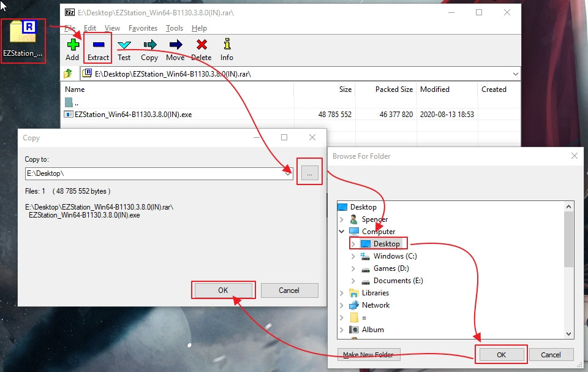Click the red Delete icon

(x=201, y=48)
